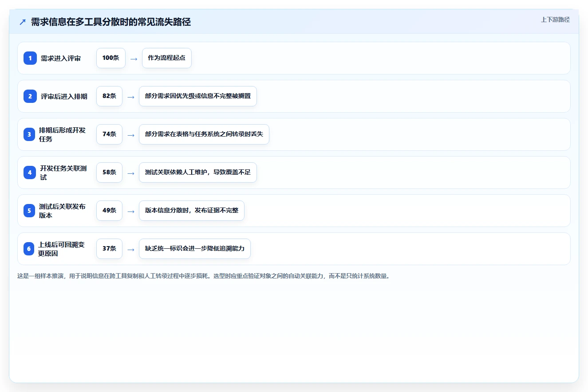The height and width of the screenshot is (392, 588).
Task: Click the arrow after 49条
Action: 130,211
